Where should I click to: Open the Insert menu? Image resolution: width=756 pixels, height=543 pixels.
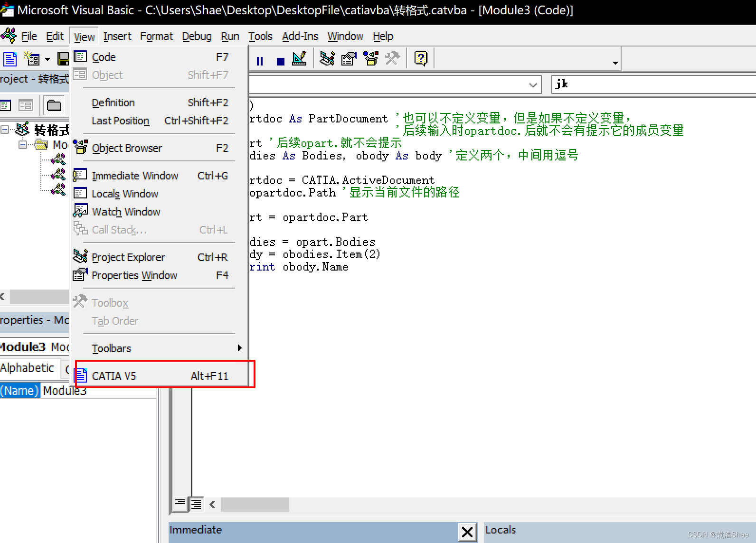pyautogui.click(x=117, y=36)
